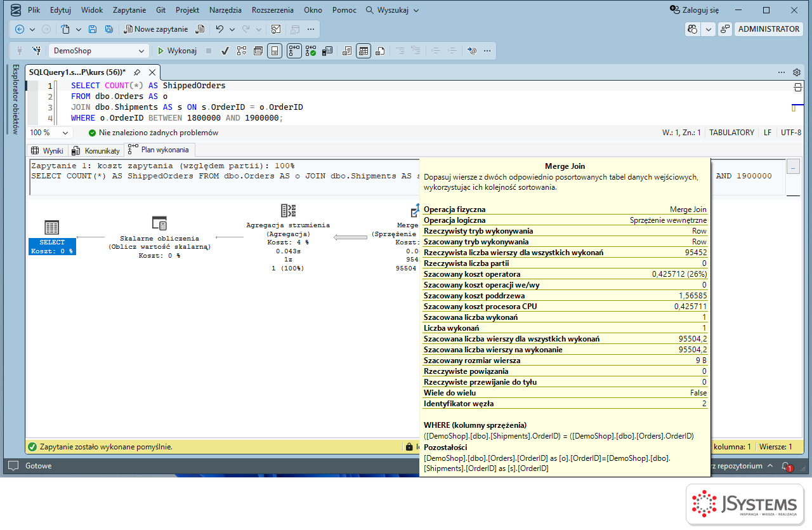Open the settings gear in the editor corner
The width and height of the screenshot is (812, 530).
coord(797,72)
